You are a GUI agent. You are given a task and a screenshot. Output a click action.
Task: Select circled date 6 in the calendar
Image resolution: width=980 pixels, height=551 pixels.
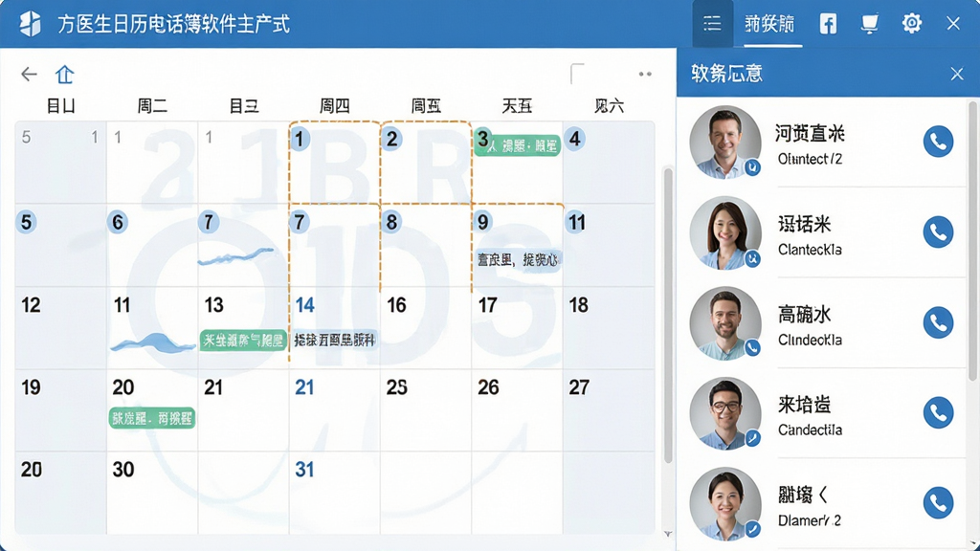(118, 222)
